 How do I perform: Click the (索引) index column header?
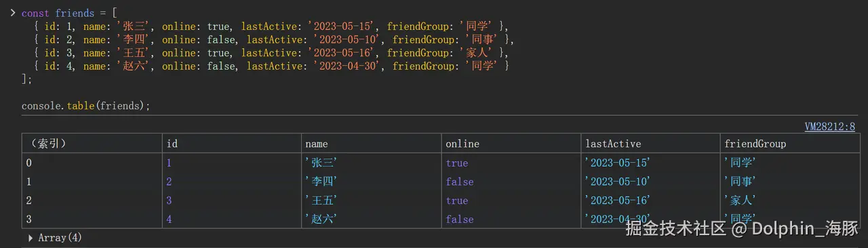(92, 144)
